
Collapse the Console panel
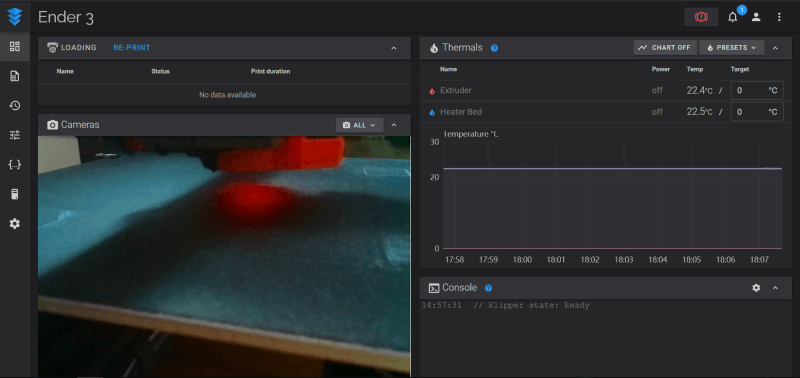(x=776, y=288)
